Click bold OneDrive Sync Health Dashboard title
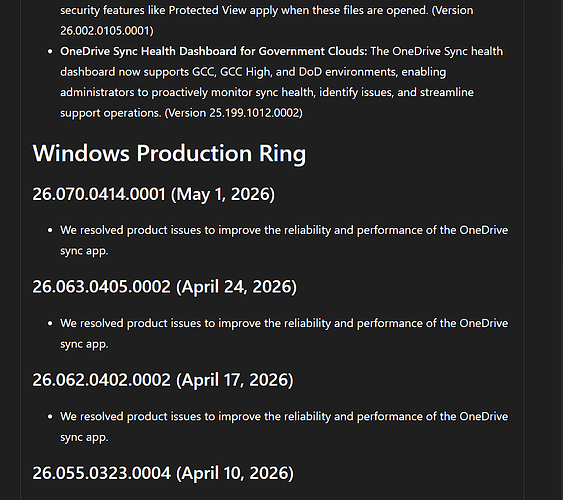This screenshot has height=500, width=563. tap(214, 51)
